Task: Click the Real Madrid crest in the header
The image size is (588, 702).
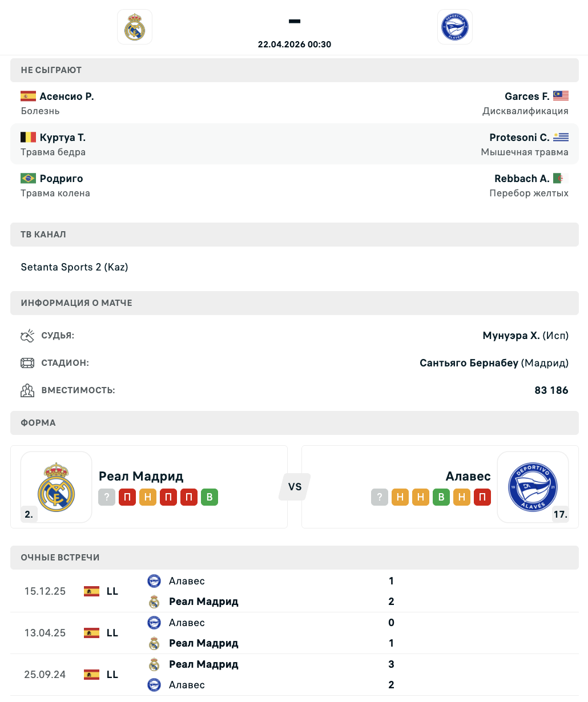Action: (135, 27)
